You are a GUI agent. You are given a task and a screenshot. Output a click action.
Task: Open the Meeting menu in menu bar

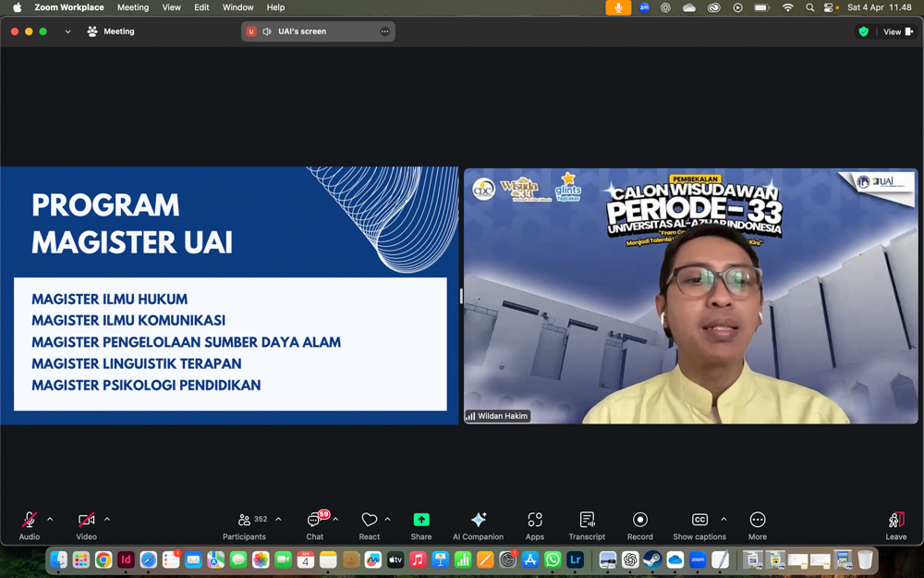click(x=132, y=7)
